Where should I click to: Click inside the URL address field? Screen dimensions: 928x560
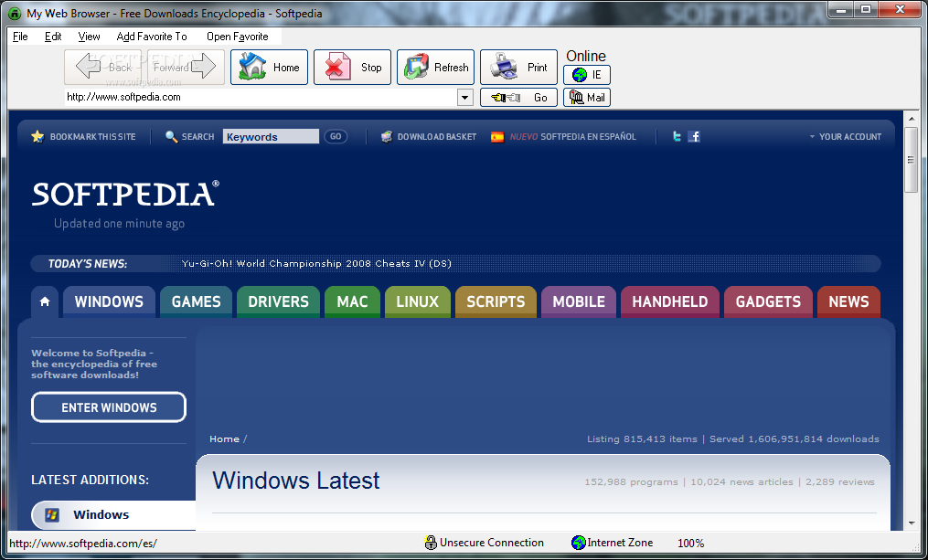click(261, 97)
